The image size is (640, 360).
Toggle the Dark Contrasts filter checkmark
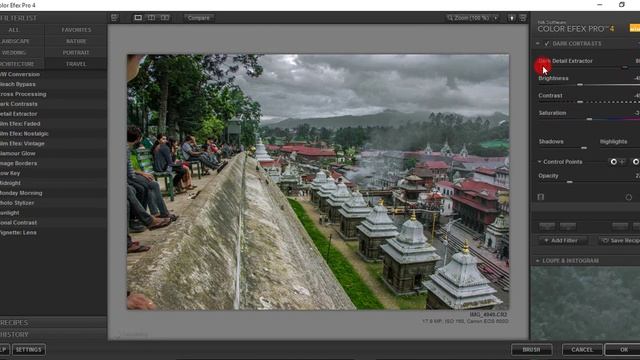(x=547, y=44)
